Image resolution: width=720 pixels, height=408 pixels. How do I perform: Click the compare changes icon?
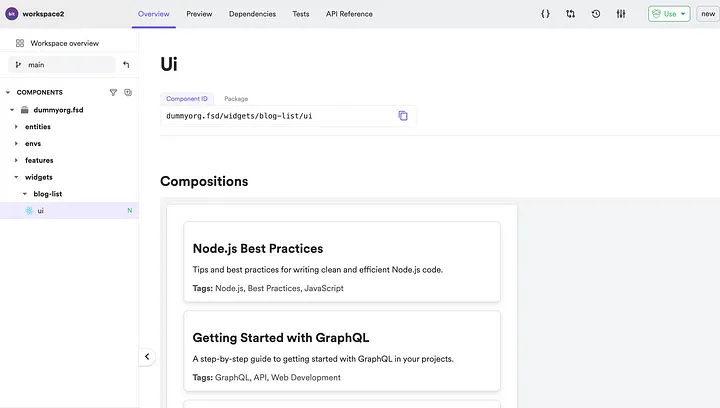(570, 14)
